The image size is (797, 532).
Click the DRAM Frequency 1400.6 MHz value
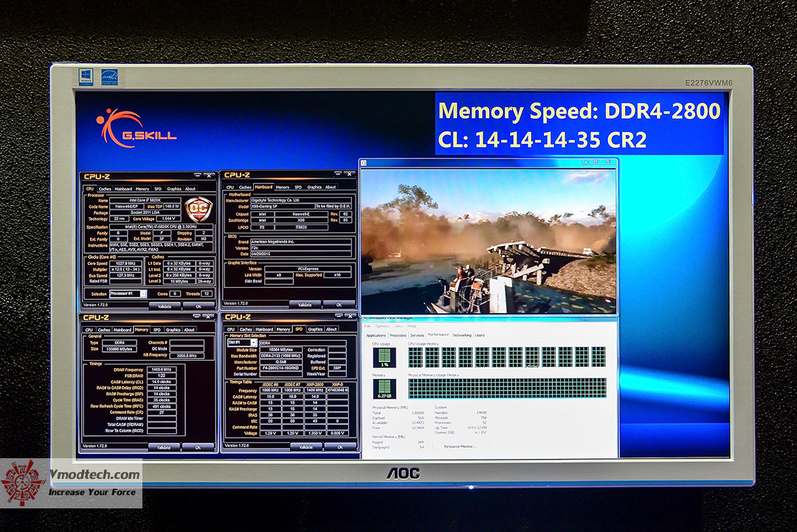(161, 370)
